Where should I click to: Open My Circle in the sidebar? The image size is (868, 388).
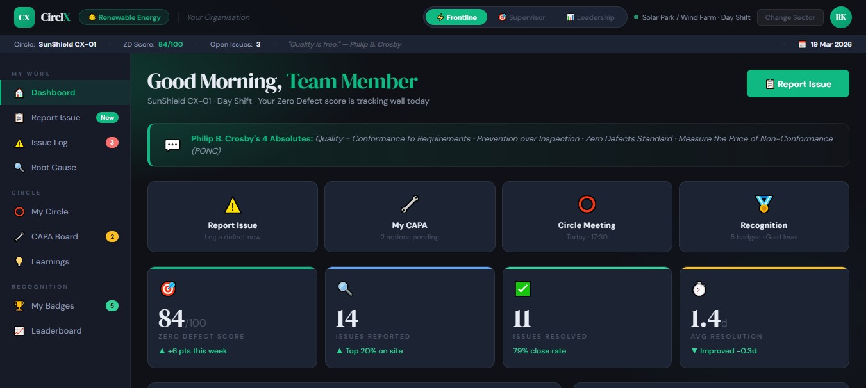tap(65, 212)
